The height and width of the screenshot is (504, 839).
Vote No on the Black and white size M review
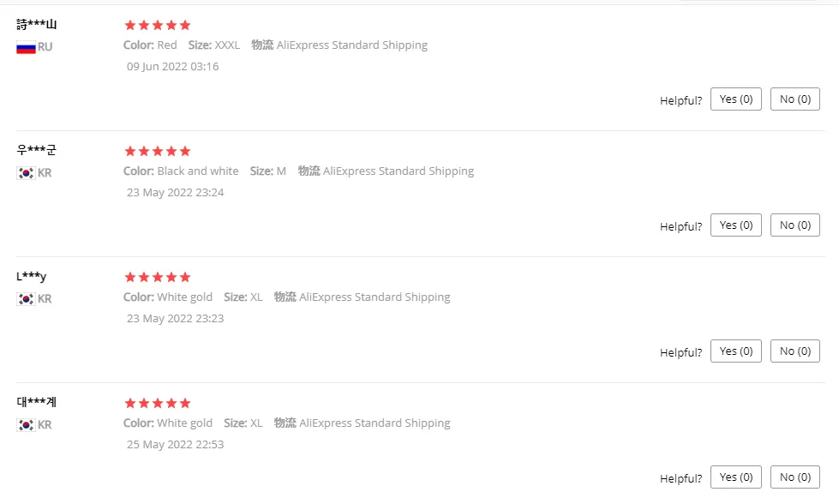795,225
